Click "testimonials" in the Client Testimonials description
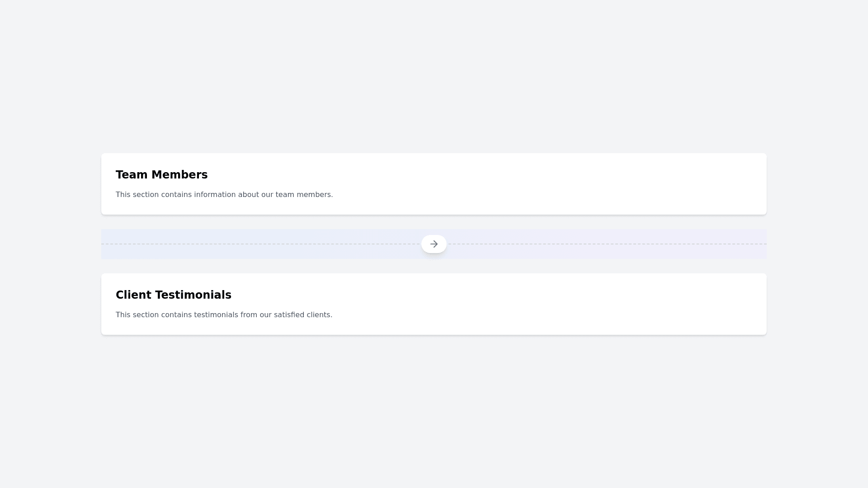868x488 pixels. tap(216, 315)
